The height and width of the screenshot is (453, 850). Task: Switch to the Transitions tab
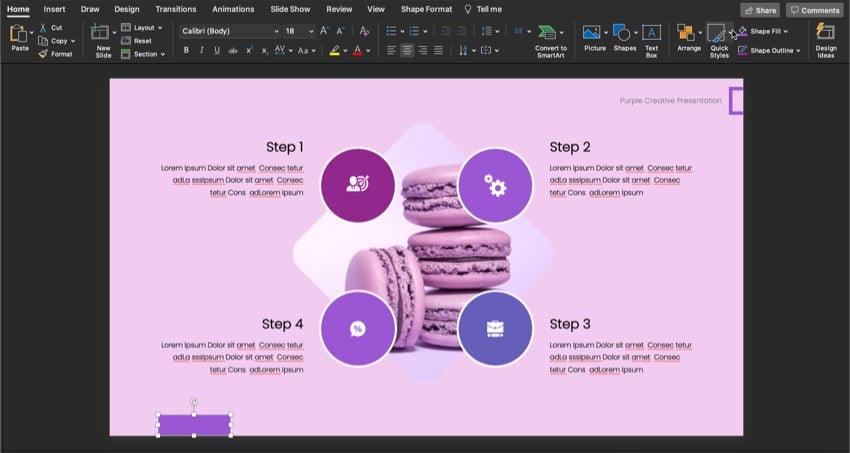(175, 9)
